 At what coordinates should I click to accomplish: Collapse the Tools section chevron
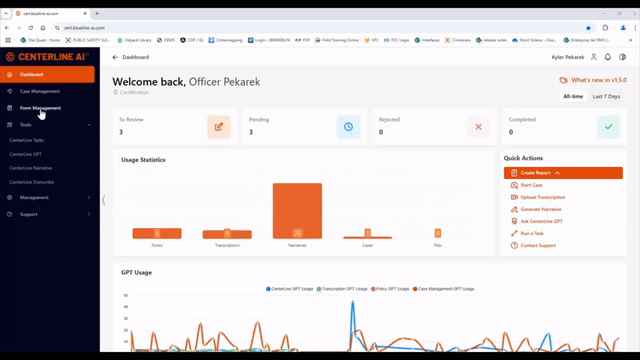tap(89, 125)
